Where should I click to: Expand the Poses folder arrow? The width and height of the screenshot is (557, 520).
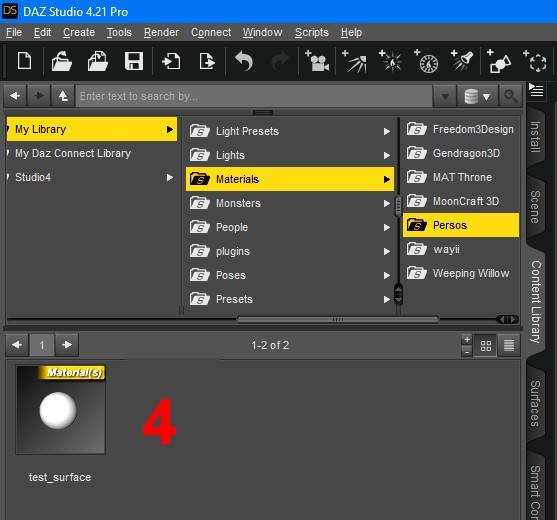[x=387, y=275]
